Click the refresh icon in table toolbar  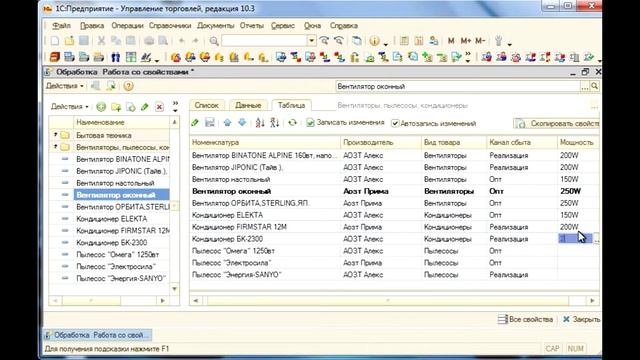[292, 122]
